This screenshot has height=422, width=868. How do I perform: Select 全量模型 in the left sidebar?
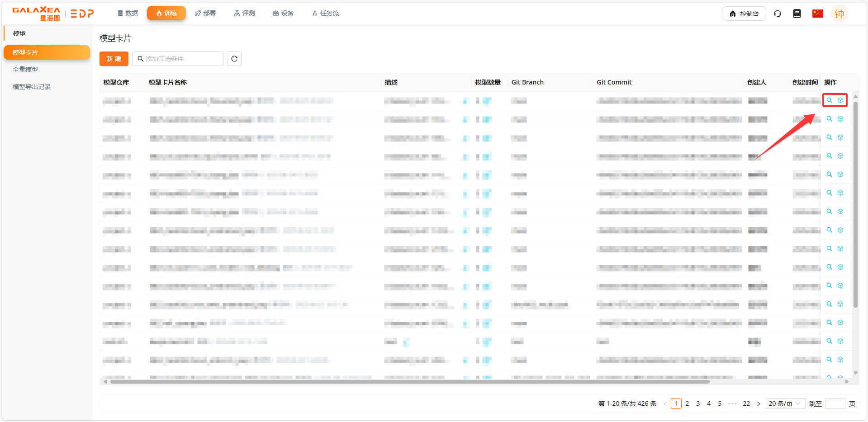[x=25, y=70]
